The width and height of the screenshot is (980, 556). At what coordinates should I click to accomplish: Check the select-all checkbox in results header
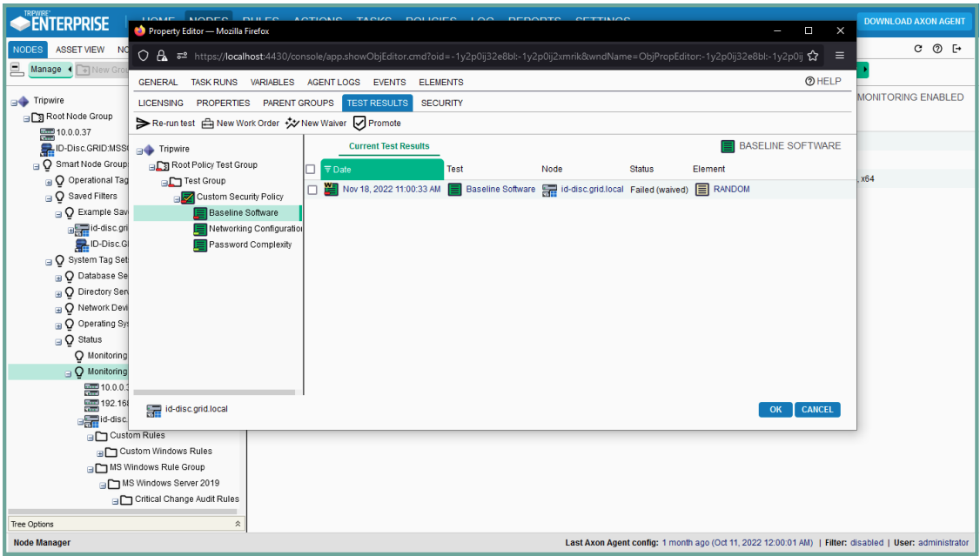coord(311,170)
